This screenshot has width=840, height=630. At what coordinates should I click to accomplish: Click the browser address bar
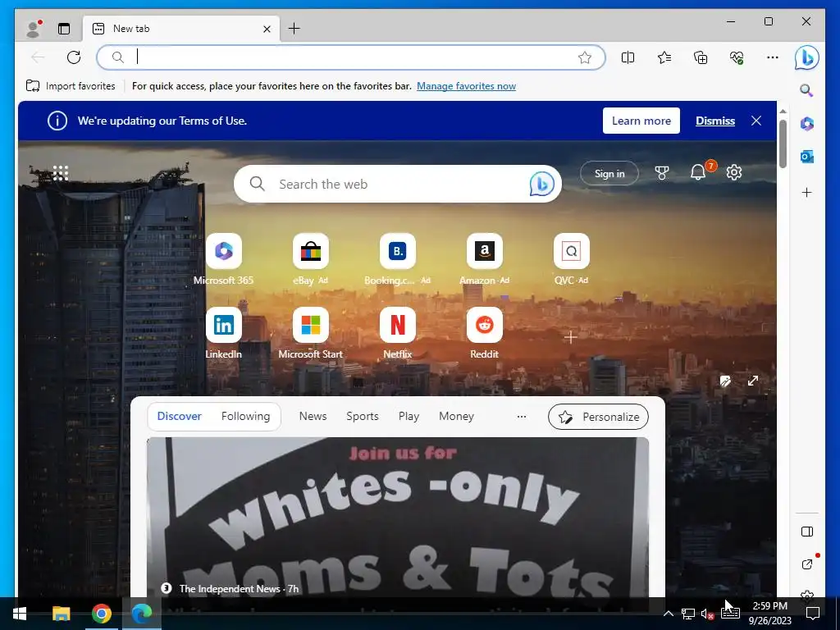click(x=351, y=57)
